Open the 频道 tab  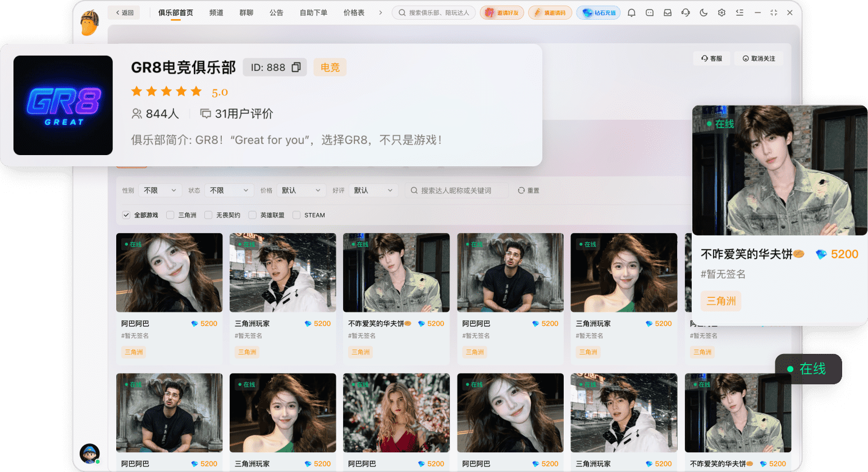[216, 12]
